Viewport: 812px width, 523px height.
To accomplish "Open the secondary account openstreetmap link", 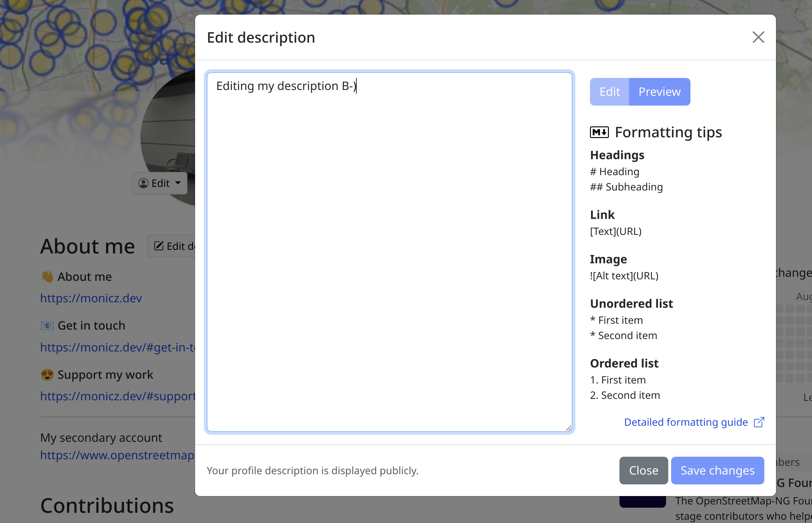I will click(117, 455).
